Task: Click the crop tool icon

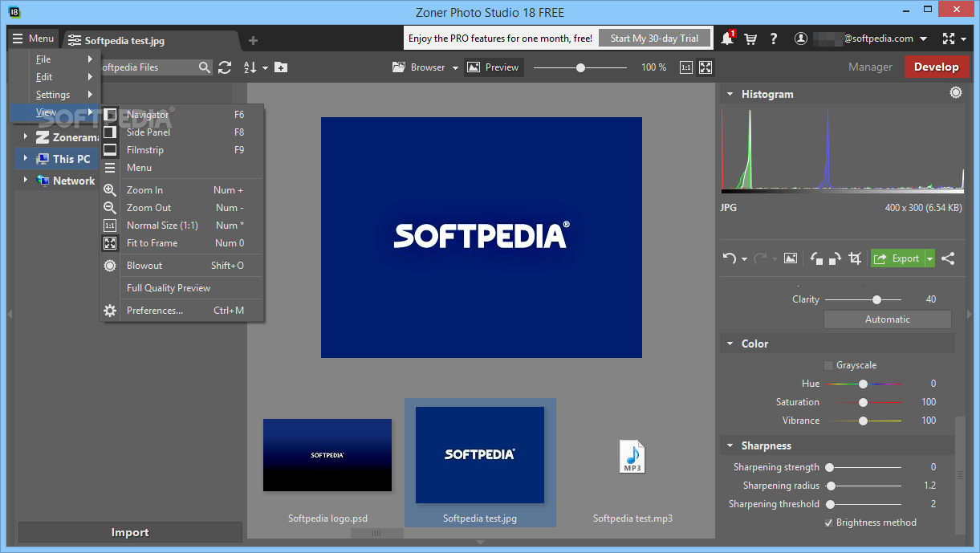Action: [855, 258]
